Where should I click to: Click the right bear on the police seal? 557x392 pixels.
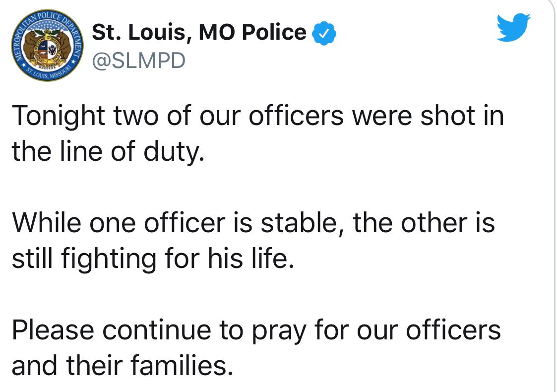[65, 46]
